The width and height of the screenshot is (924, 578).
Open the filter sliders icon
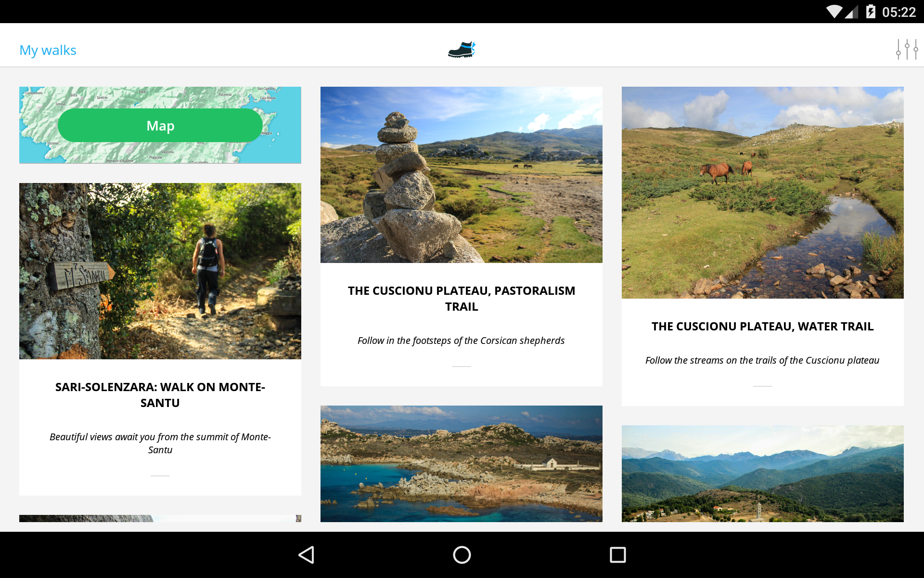click(x=907, y=50)
